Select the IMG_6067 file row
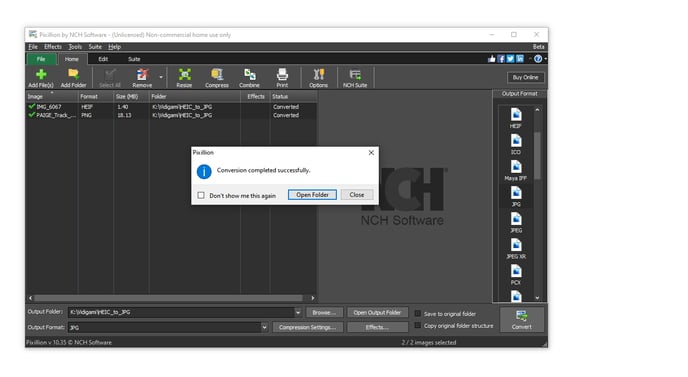The width and height of the screenshot is (688, 377). [172, 107]
